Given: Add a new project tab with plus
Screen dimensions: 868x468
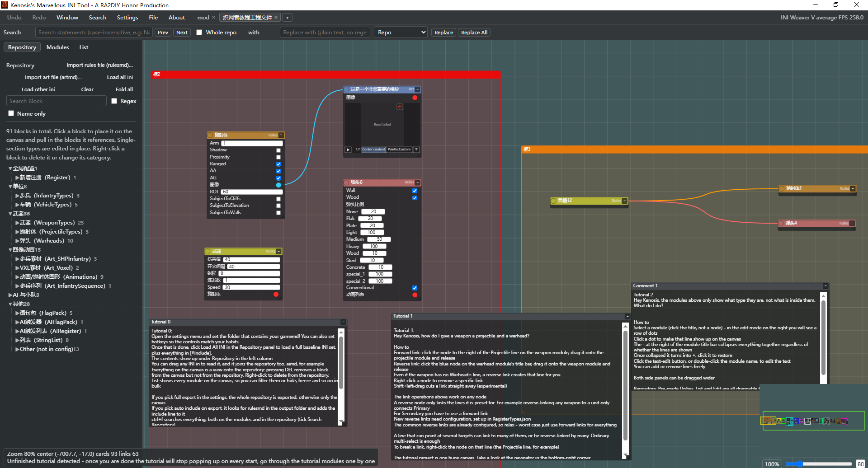Looking at the screenshot, I should [x=287, y=18].
